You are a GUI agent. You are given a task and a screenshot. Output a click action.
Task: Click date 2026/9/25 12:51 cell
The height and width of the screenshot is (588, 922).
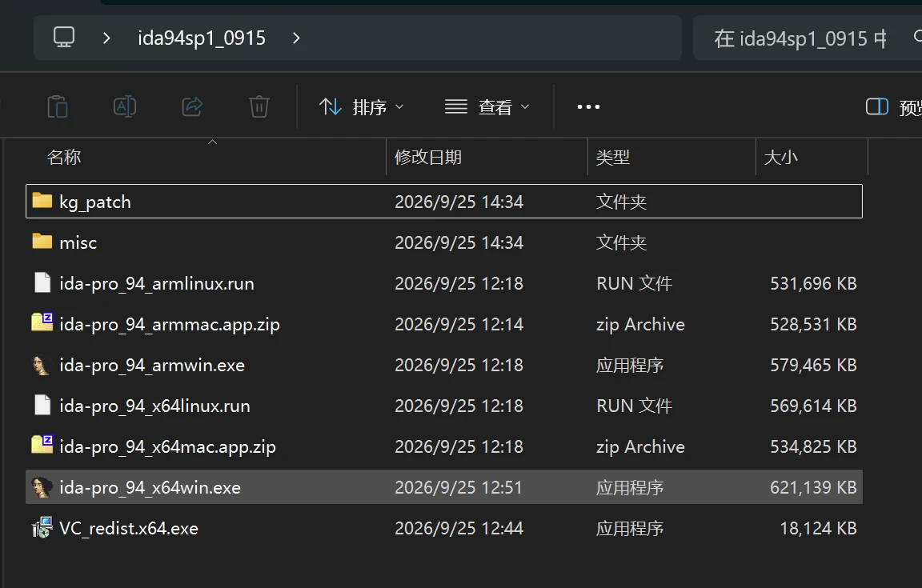[459, 487]
